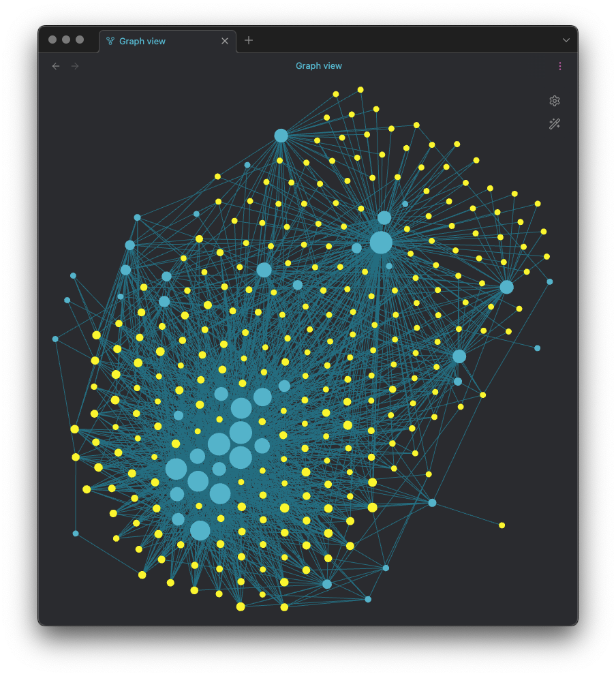Click the small blue node on the right edge

pos(549,280)
